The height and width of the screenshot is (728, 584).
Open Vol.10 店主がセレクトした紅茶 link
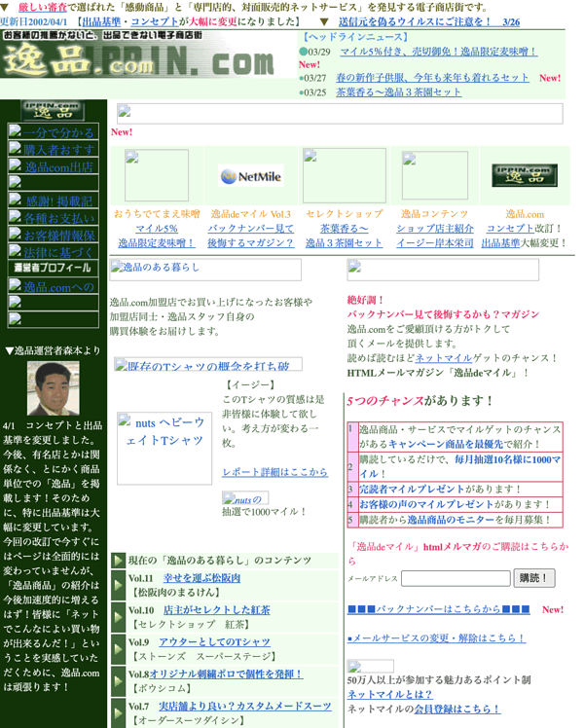217,610
